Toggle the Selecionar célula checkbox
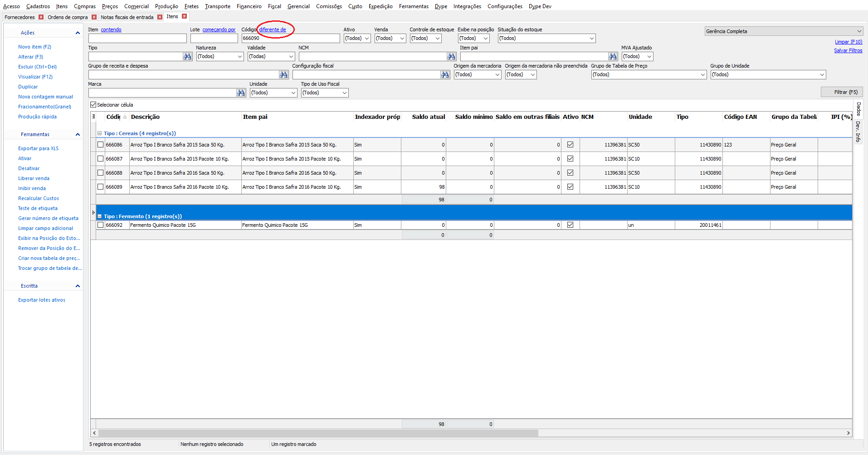Viewport: 868px width, 455px height. 93,105
